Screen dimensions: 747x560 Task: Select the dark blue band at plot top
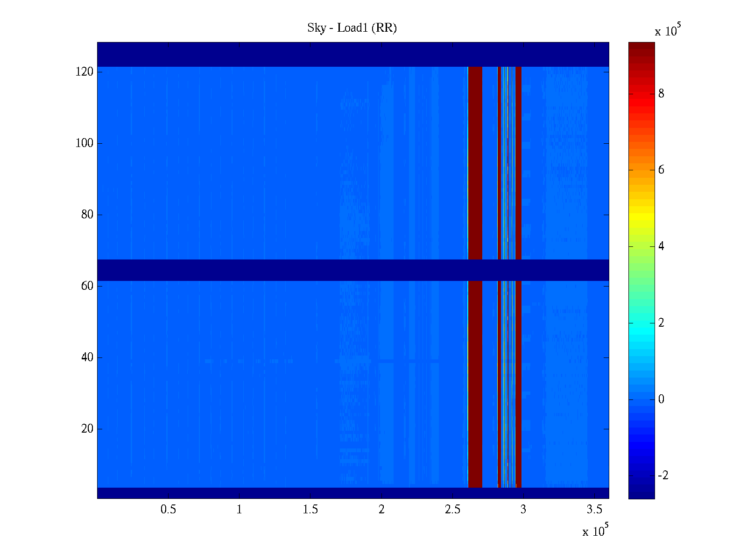point(352,54)
